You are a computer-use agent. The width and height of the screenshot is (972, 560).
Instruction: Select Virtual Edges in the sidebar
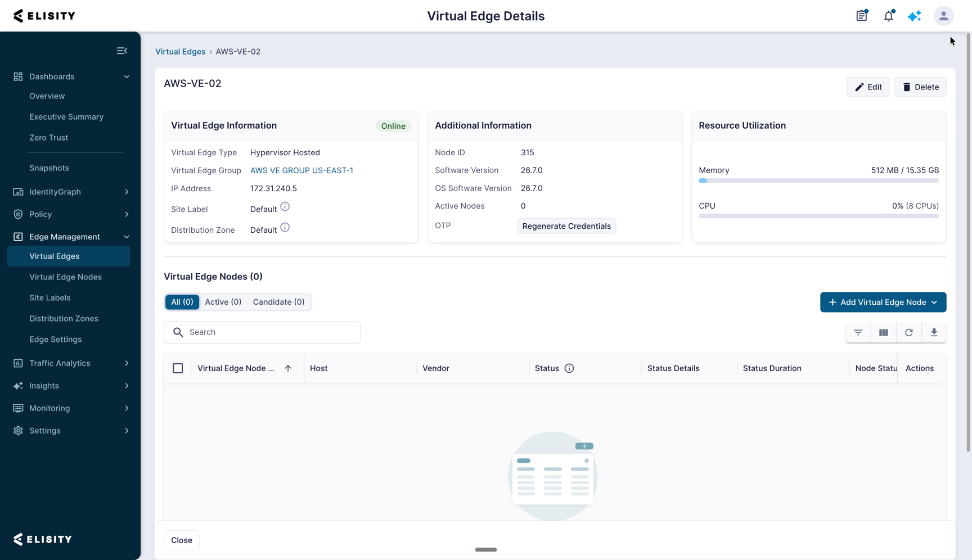pos(69,256)
